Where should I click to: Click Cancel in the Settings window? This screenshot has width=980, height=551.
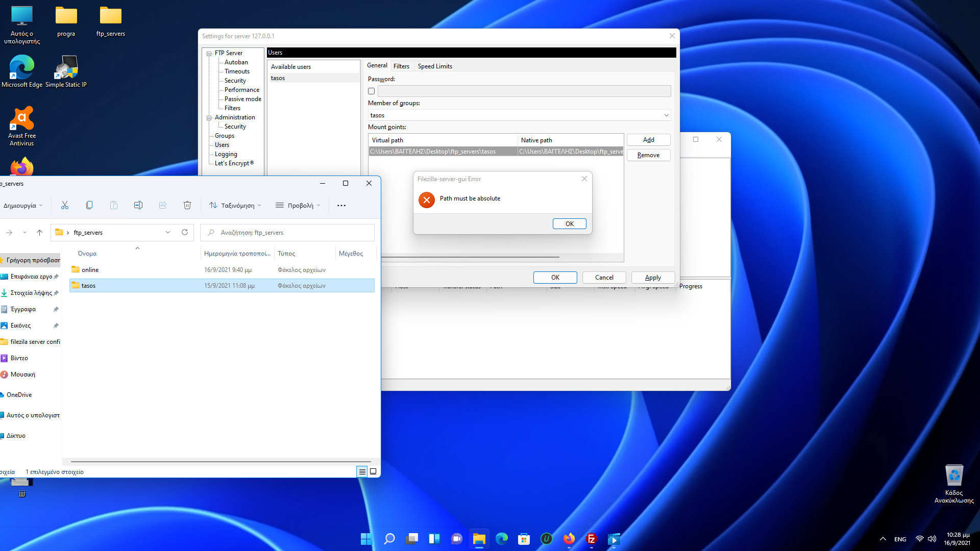pos(604,277)
